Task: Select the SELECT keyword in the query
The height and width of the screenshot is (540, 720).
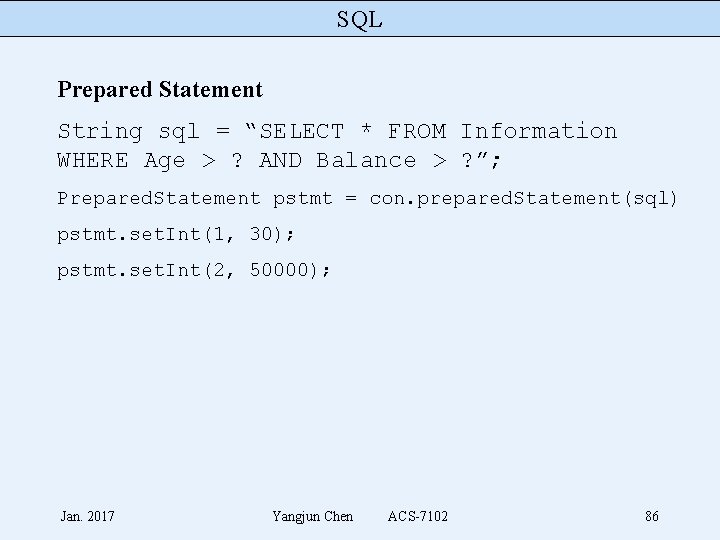Action: click(302, 131)
